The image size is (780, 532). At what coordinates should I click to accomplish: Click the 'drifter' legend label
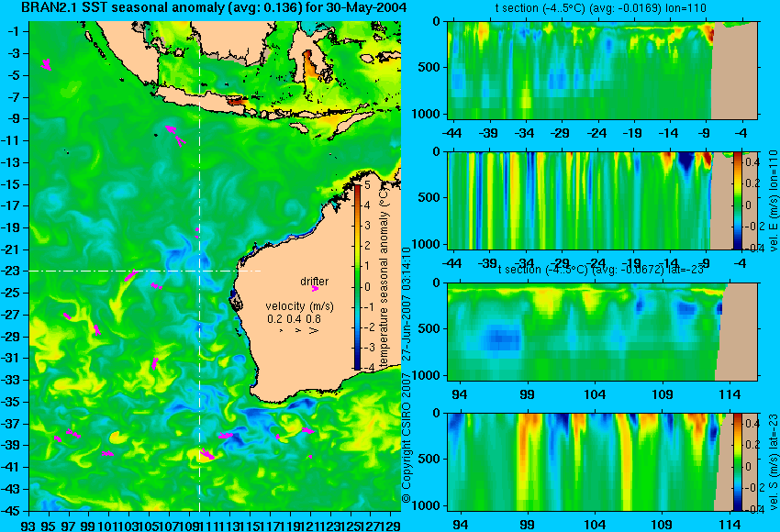coord(315,281)
